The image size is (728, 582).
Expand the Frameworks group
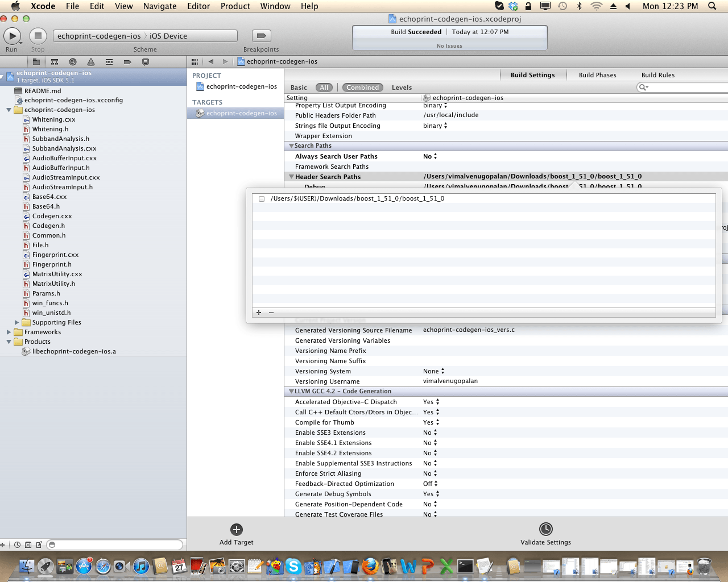(9, 332)
